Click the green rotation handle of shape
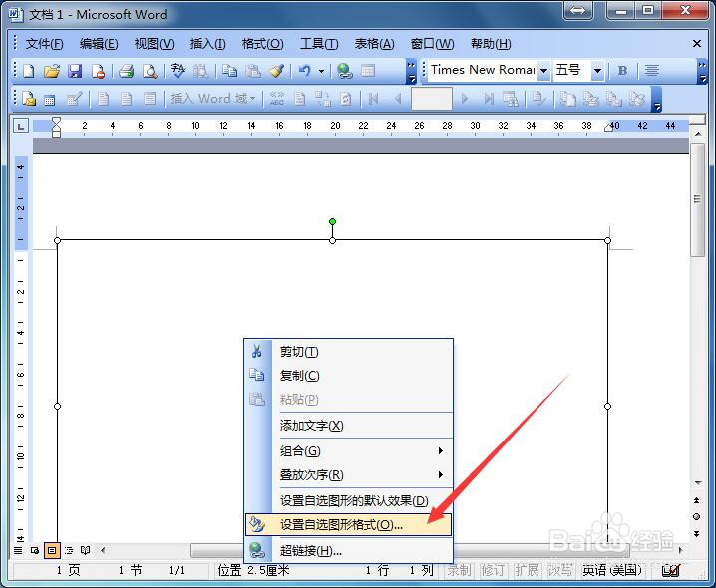This screenshot has height=588, width=716. (x=332, y=222)
